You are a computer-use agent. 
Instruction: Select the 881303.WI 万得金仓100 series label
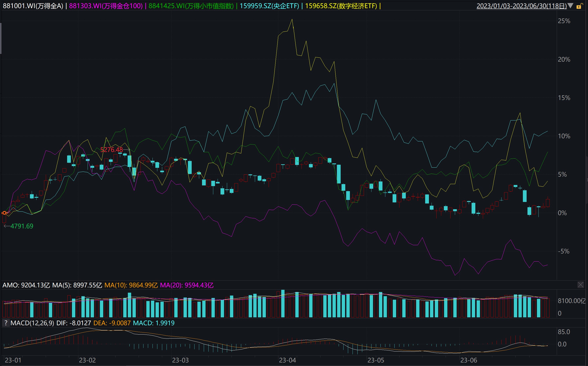pos(106,6)
